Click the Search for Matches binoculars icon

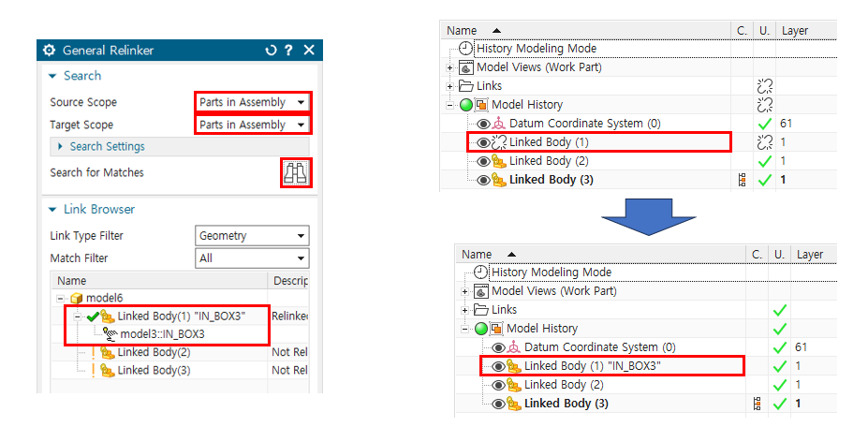point(296,173)
